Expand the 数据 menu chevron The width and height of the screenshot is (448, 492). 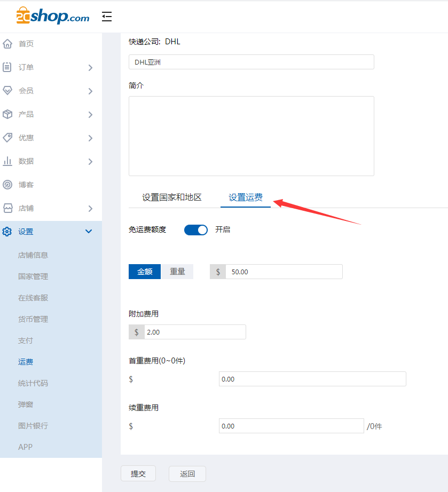coord(90,162)
